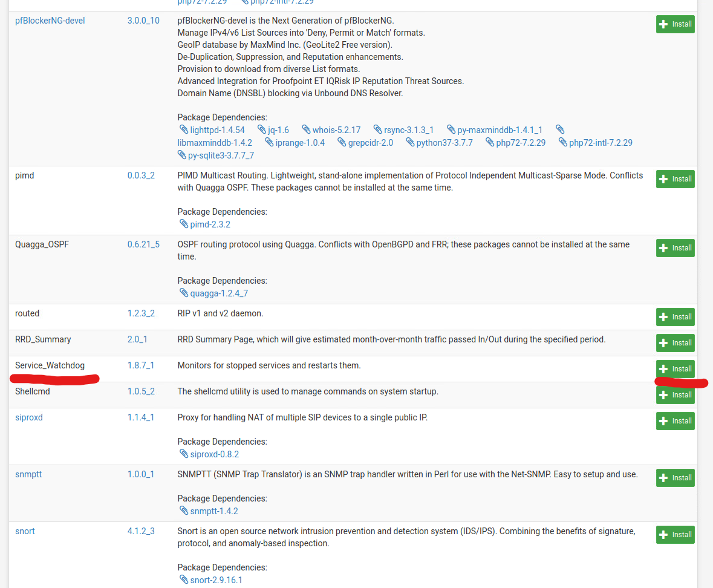Click the paperclip icon beside lighttpd-1.4.54
The height and width of the screenshot is (588, 713).
[x=184, y=130]
